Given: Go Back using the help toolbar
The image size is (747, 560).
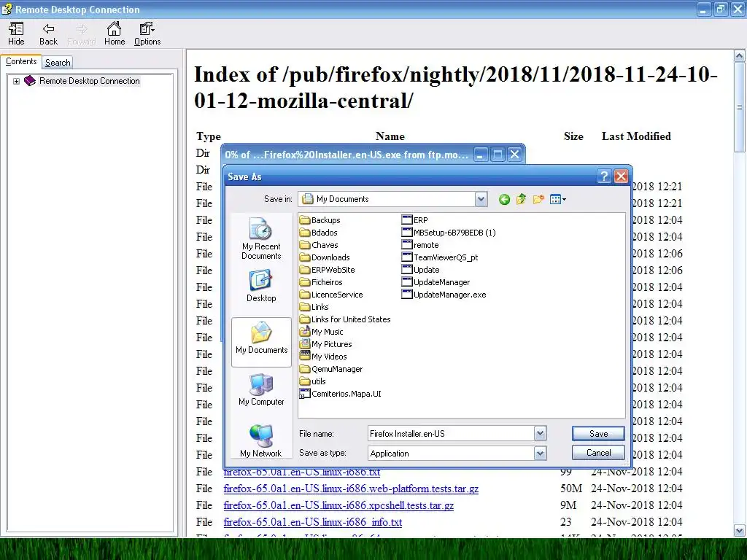Looking at the screenshot, I should (x=48, y=34).
